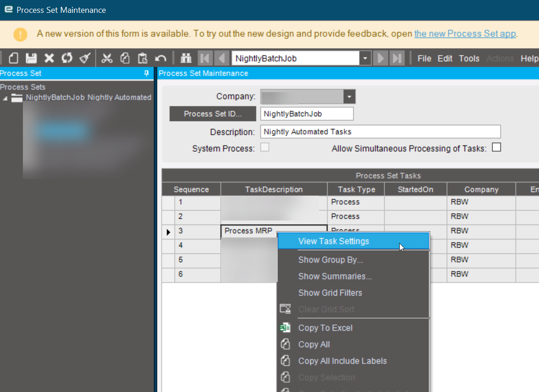Refresh the form with the circular arrows icon

[x=67, y=58]
